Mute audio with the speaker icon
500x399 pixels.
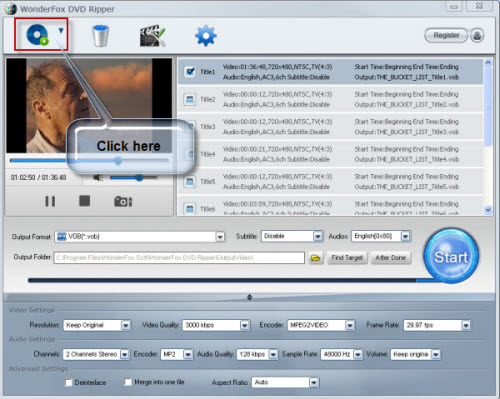point(98,178)
